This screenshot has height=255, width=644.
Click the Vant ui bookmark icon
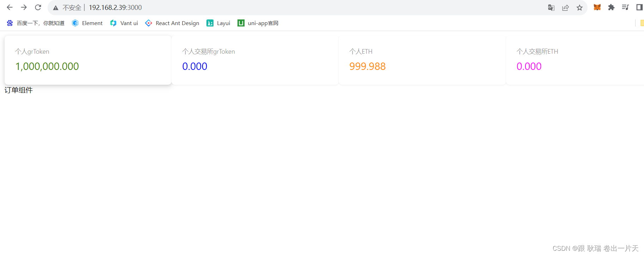(113, 23)
